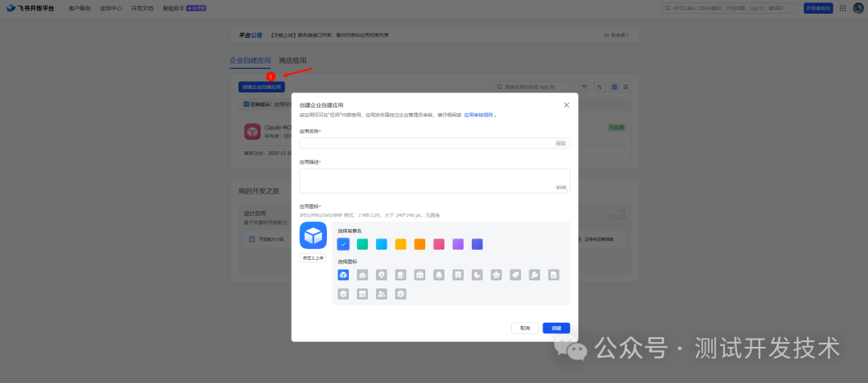Pick the indigo background color swatch
The image size is (868, 383).
pos(477,244)
